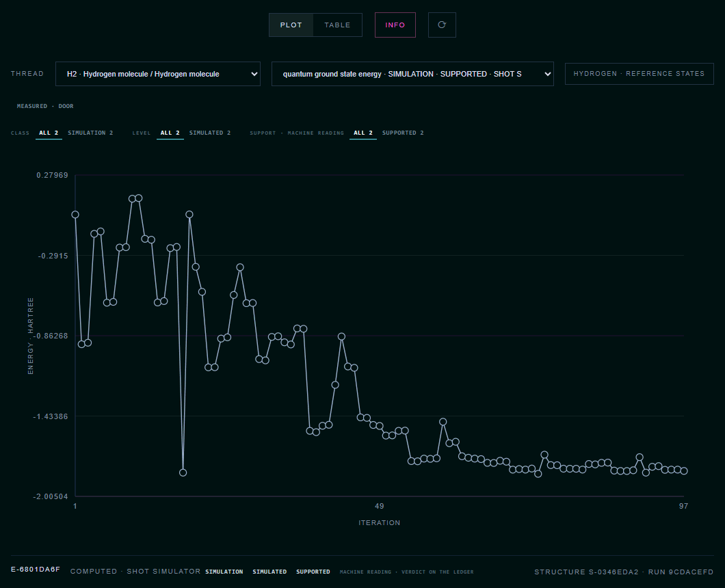This screenshot has height=588, width=725.
Task: Click the STRUCTURE S-0346EDA2 · RUN 9CDACEFD text
Action: click(624, 572)
